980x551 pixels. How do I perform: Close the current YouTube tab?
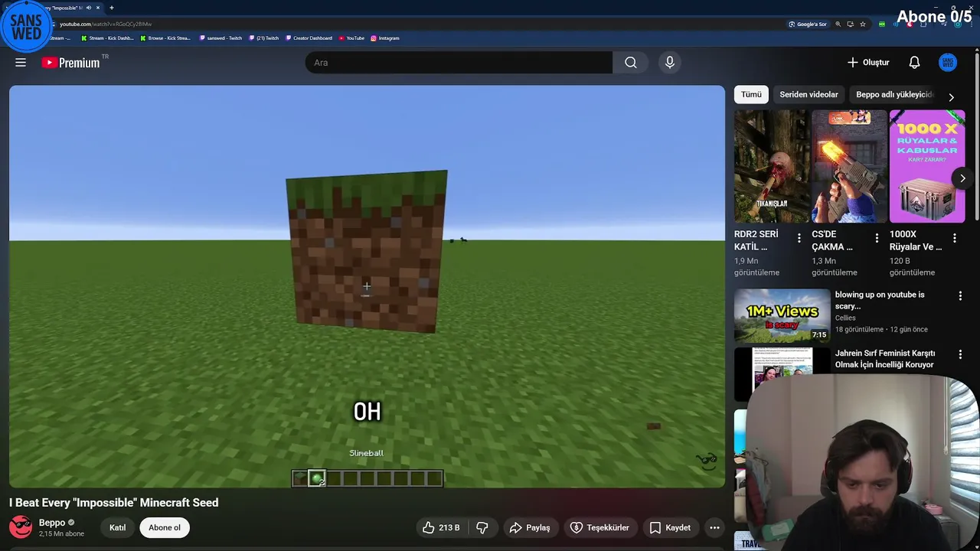[x=98, y=8]
